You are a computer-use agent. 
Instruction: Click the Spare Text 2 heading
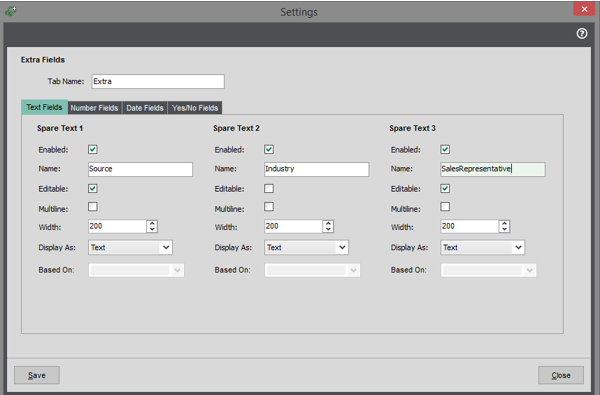tap(236, 128)
